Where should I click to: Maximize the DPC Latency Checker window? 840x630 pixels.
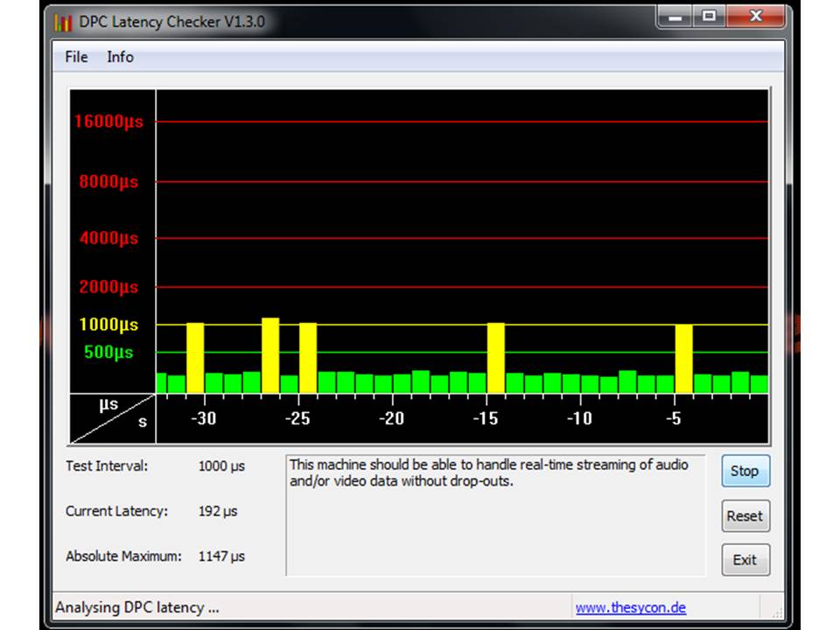(709, 17)
